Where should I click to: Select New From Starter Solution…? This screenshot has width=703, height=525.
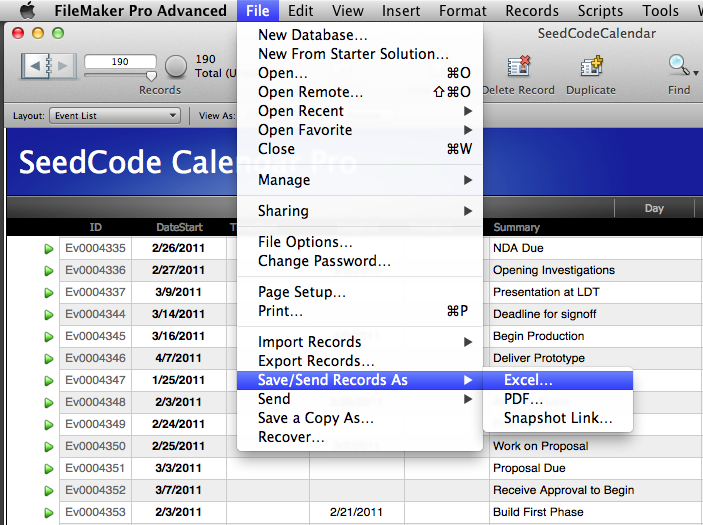coord(360,54)
